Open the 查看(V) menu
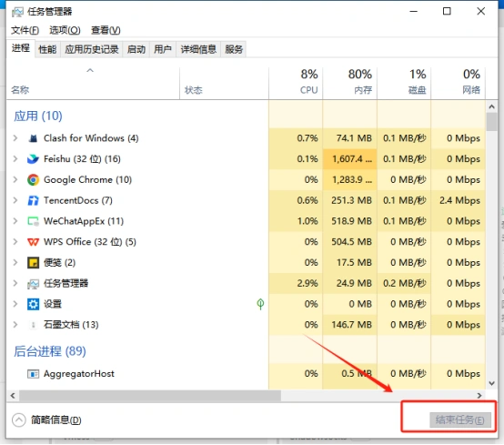 106,30
